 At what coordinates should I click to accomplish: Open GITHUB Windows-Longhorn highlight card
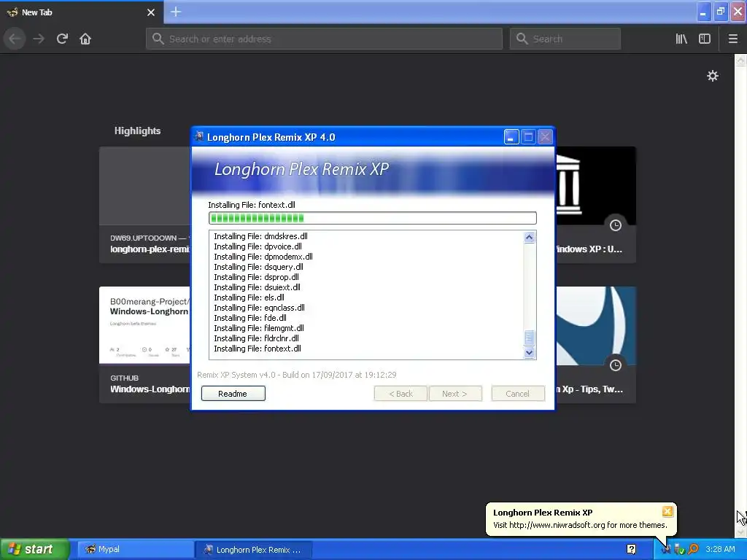(x=145, y=345)
